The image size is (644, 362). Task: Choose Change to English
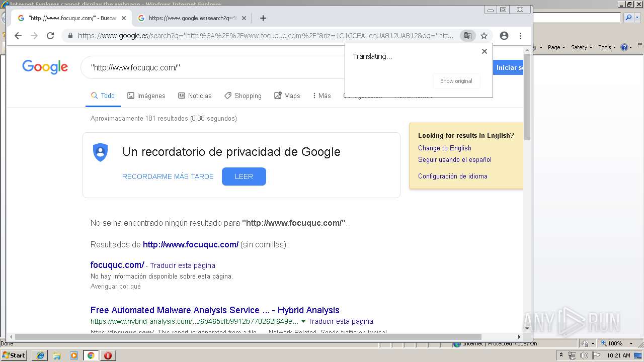[x=445, y=148]
